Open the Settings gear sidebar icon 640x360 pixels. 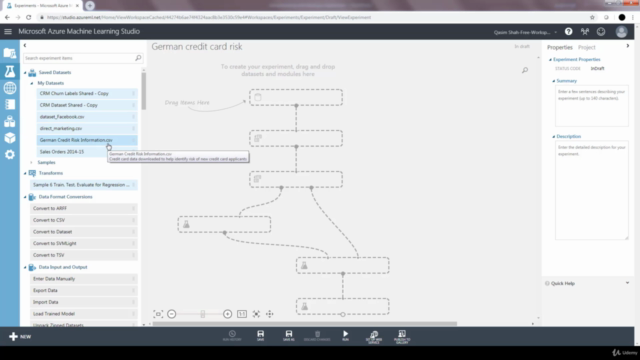pos(10,154)
